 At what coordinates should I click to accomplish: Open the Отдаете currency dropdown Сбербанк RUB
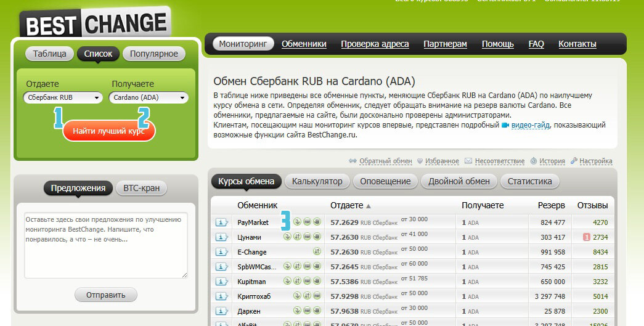point(63,98)
